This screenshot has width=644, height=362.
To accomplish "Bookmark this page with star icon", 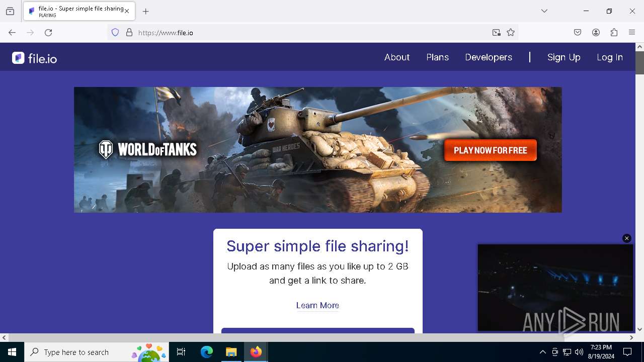I will coord(511,33).
